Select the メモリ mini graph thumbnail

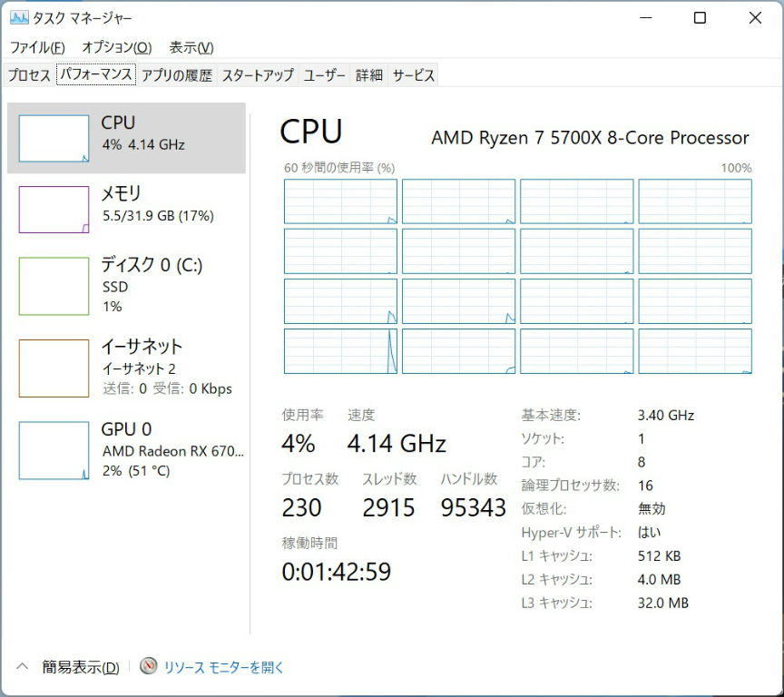coord(54,210)
